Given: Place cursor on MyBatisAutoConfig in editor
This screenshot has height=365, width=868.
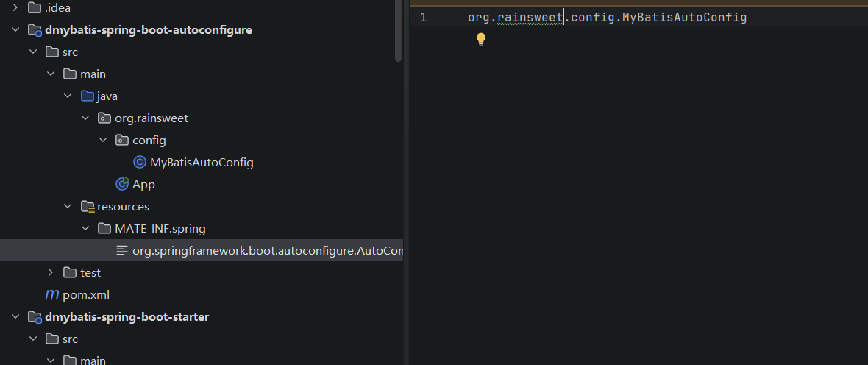Looking at the screenshot, I should click(x=685, y=17).
